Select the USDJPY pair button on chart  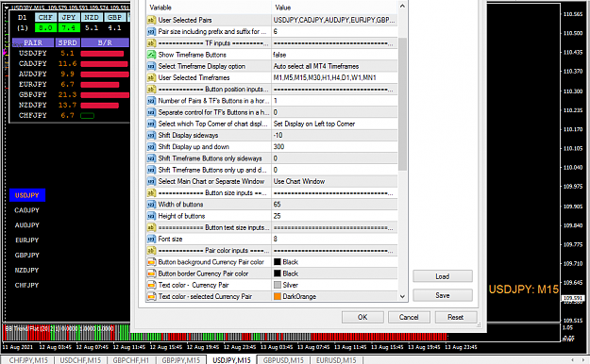[x=27, y=195]
